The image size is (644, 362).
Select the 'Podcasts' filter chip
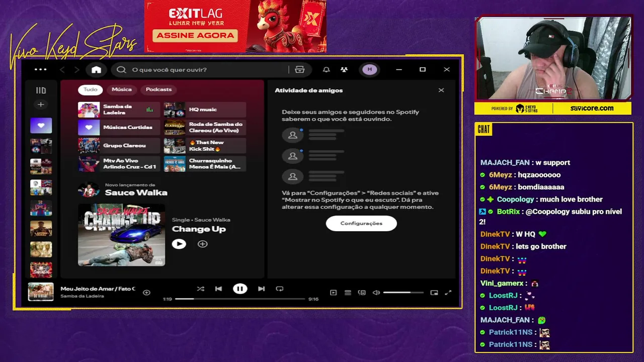click(158, 89)
